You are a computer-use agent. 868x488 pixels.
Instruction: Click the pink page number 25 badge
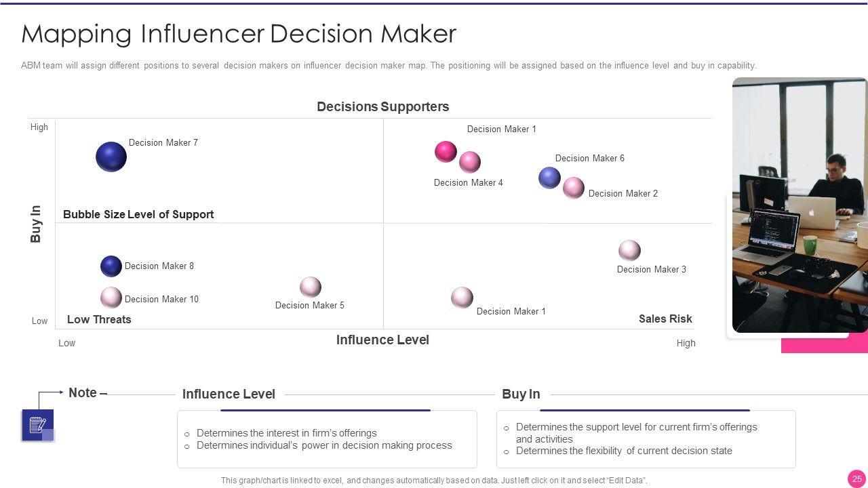click(856, 479)
